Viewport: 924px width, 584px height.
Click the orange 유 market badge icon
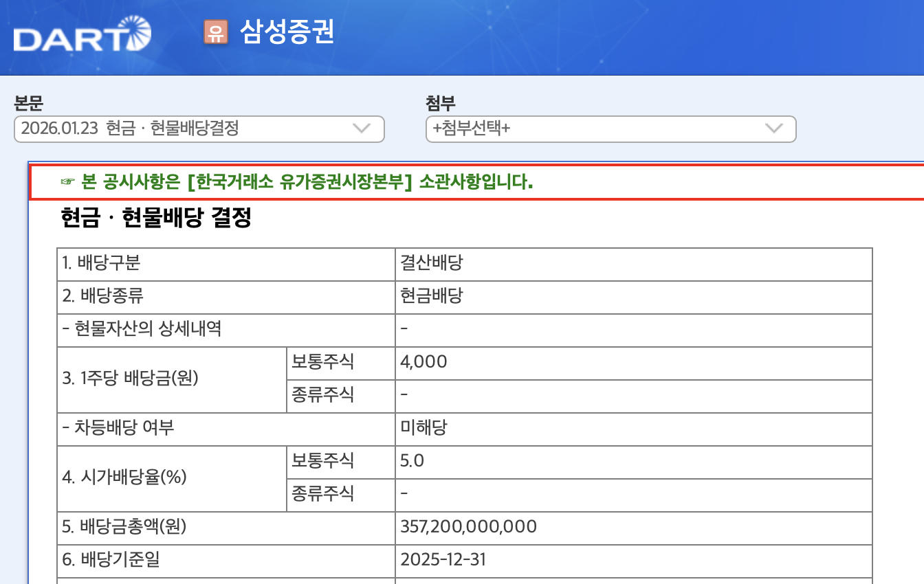215,32
